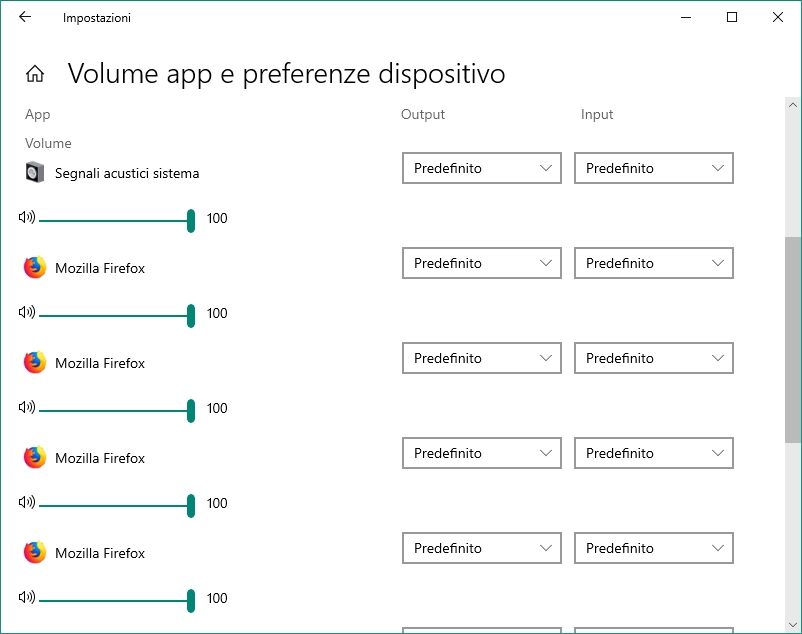Click the "Volume" header label
Screen dimensions: 802x634
[48, 143]
